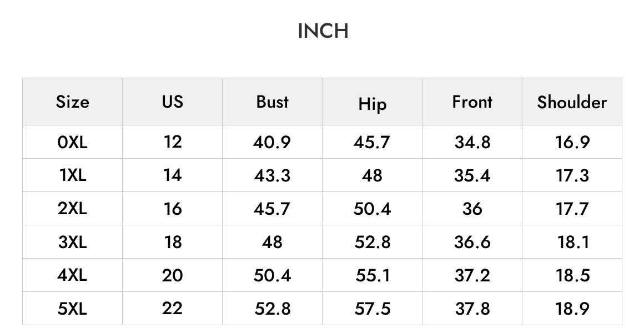The height and width of the screenshot is (333, 644).
Task: Click the Shoulder column header
Action: (x=572, y=102)
